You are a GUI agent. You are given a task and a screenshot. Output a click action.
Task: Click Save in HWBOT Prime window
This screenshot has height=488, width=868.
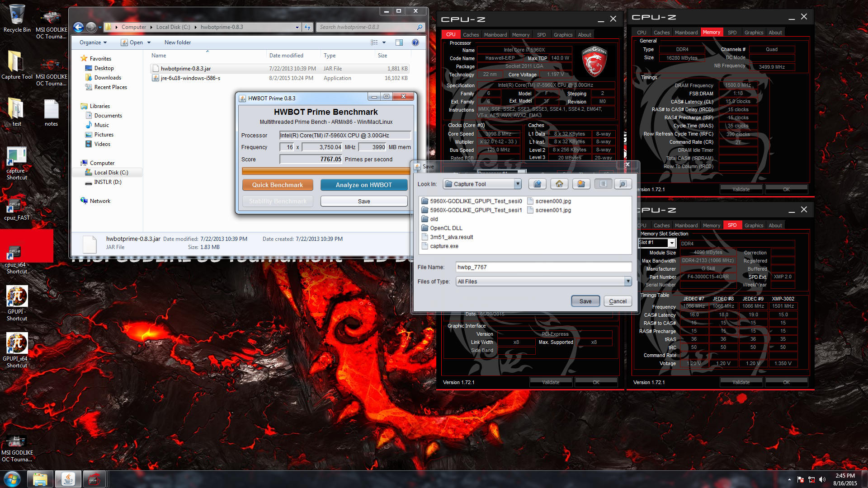pyautogui.click(x=363, y=201)
